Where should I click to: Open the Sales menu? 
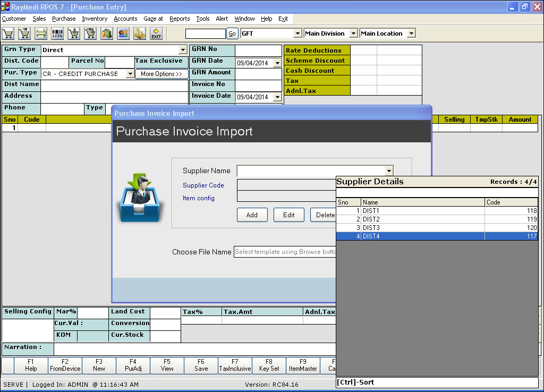[x=39, y=19]
